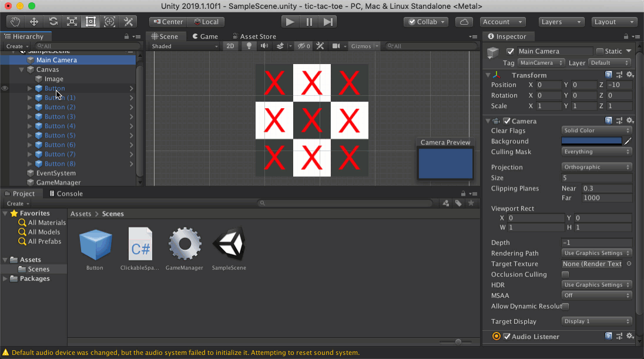Viewport: 644px width, 359px height.
Task: Click the Inspector lock icon
Action: coord(626,36)
